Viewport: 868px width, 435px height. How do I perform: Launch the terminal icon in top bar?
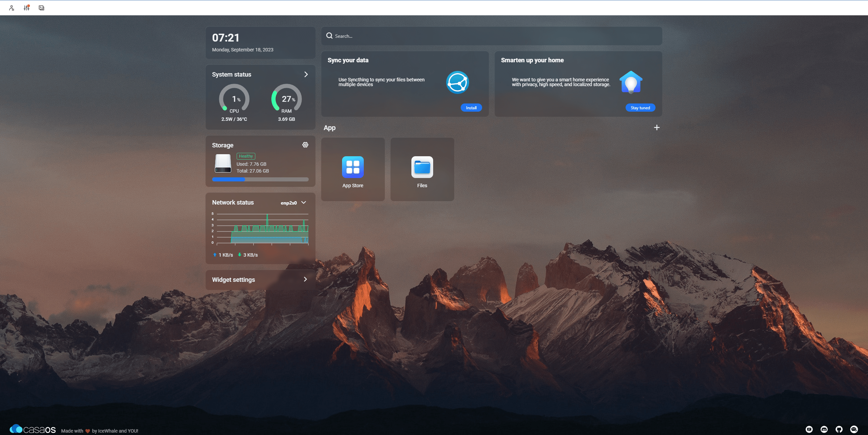(x=41, y=8)
